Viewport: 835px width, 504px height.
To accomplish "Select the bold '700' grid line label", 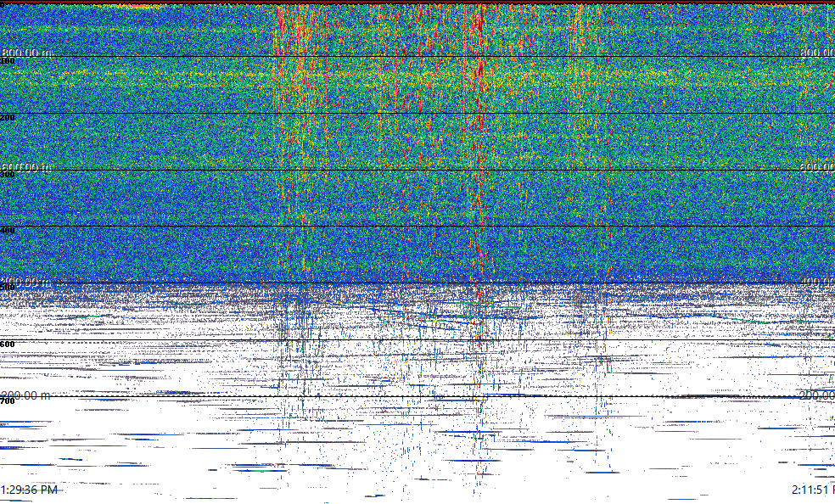I will coord(8,400).
